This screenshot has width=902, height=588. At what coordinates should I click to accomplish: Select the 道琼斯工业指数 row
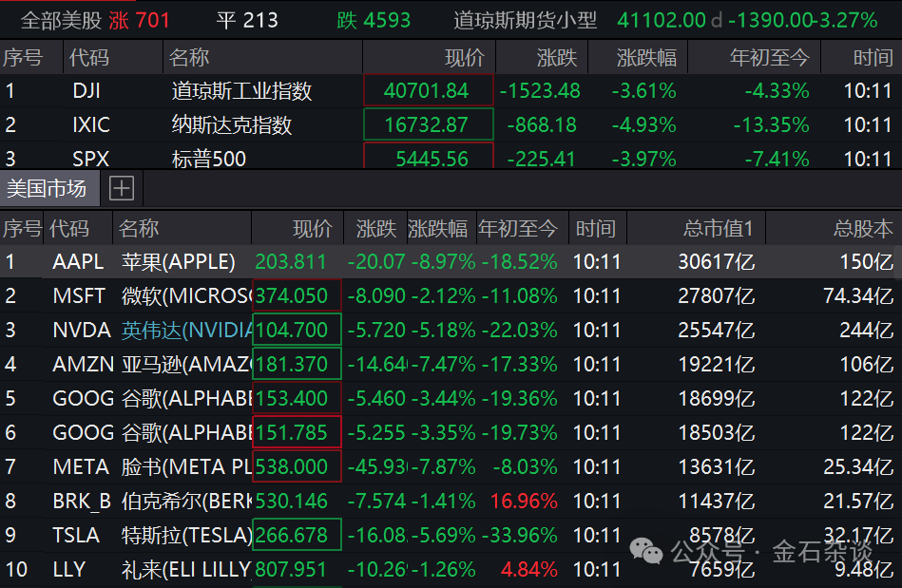[x=241, y=92]
